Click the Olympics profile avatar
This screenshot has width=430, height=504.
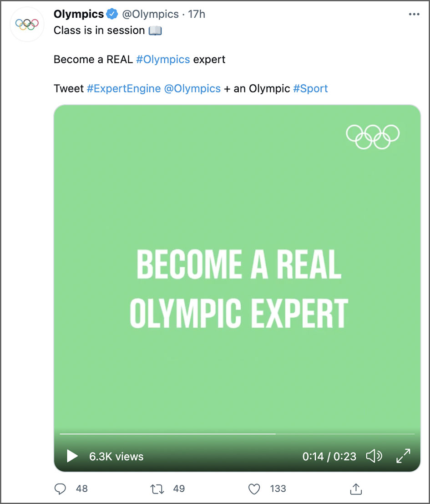click(27, 24)
